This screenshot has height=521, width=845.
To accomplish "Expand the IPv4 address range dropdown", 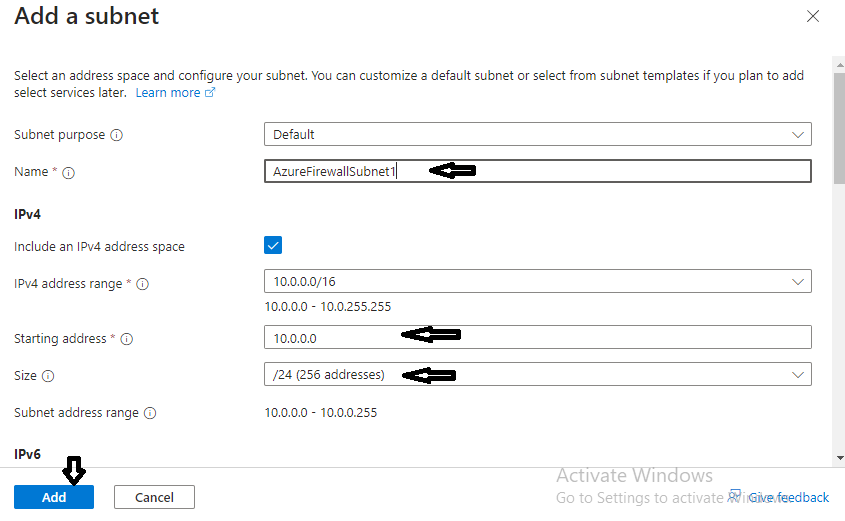I will click(537, 282).
